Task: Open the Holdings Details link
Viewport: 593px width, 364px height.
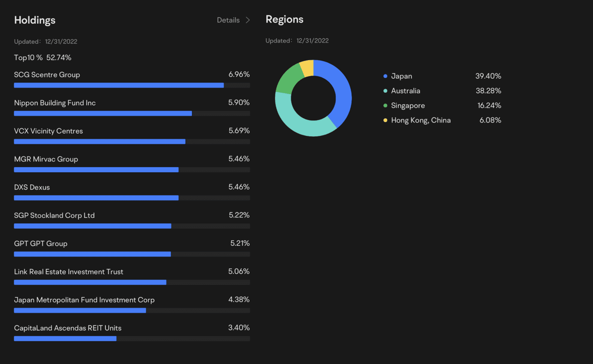Action: (x=228, y=20)
